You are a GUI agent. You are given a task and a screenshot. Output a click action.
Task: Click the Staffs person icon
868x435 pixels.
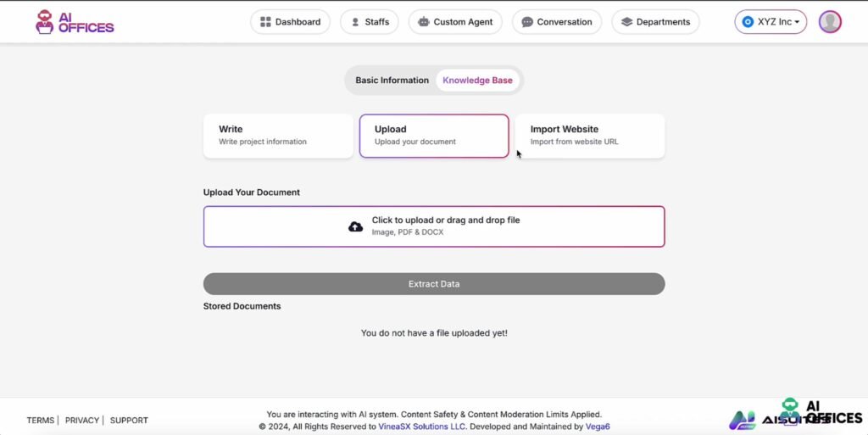[x=355, y=22]
